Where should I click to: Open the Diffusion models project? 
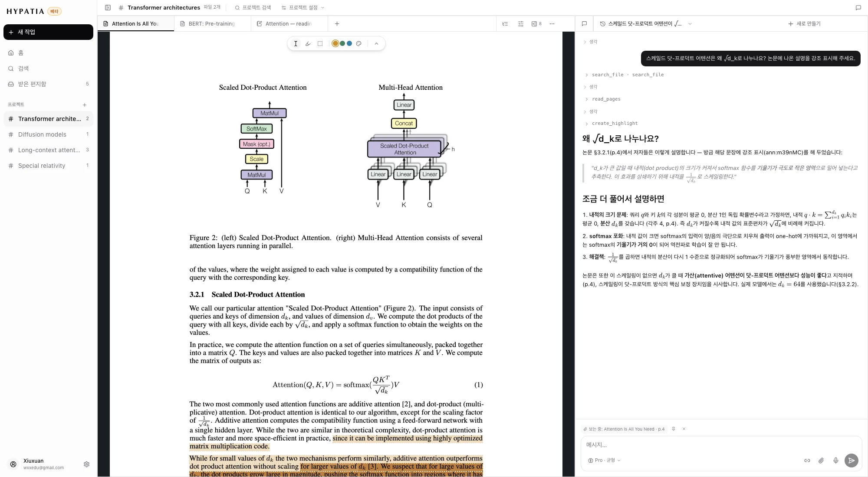point(48,134)
